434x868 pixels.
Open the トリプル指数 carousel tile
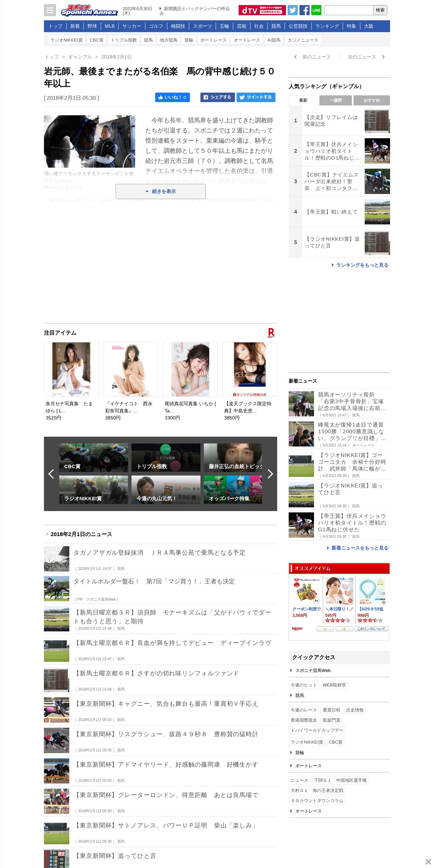point(166,458)
